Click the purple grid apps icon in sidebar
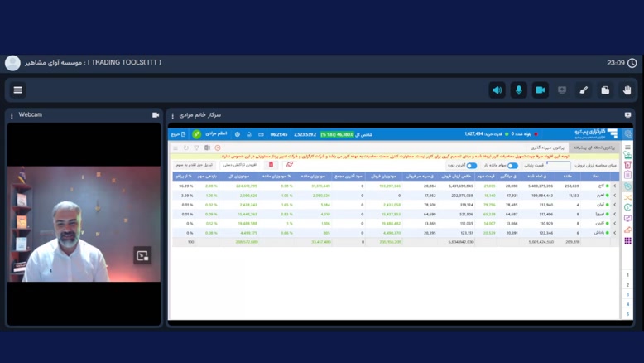644x363 pixels. tap(628, 241)
